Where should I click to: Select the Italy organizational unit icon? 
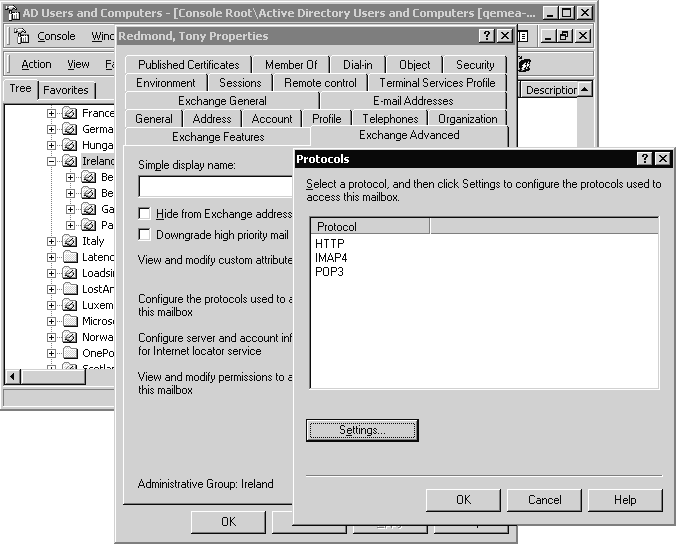click(70, 241)
